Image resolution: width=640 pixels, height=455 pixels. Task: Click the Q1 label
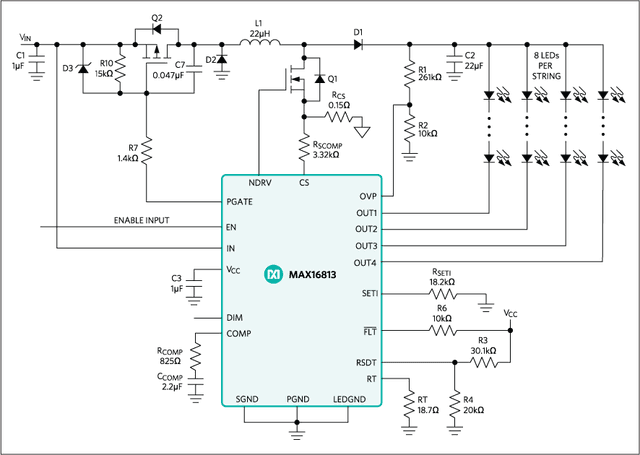(333, 78)
